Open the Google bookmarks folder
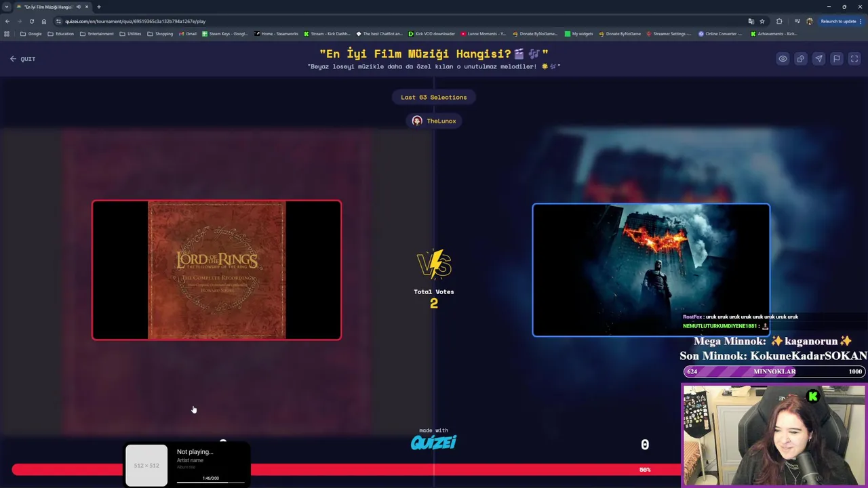Screen dimensions: 868x488 pos(31,34)
